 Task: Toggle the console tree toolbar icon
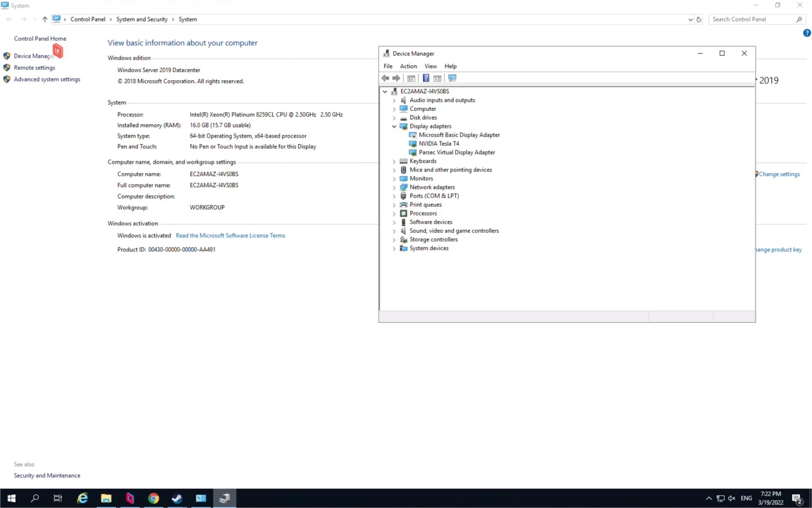[411, 78]
